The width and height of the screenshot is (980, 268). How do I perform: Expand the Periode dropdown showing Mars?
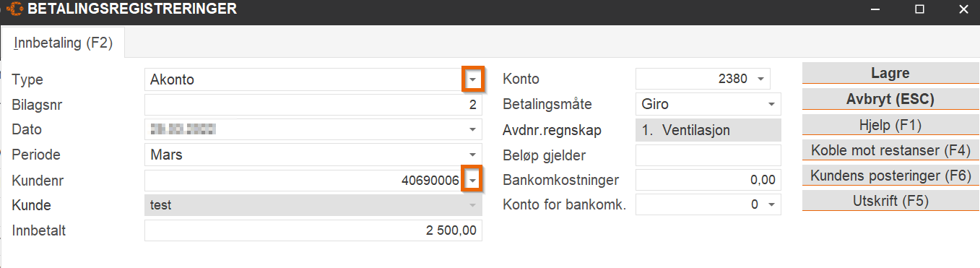(472, 155)
